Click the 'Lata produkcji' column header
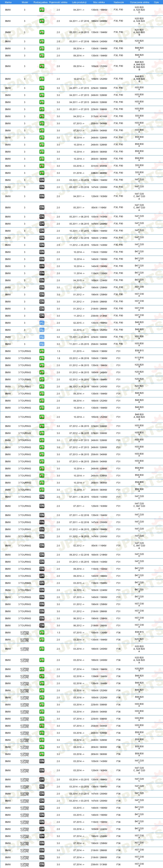 click(79, 2)
